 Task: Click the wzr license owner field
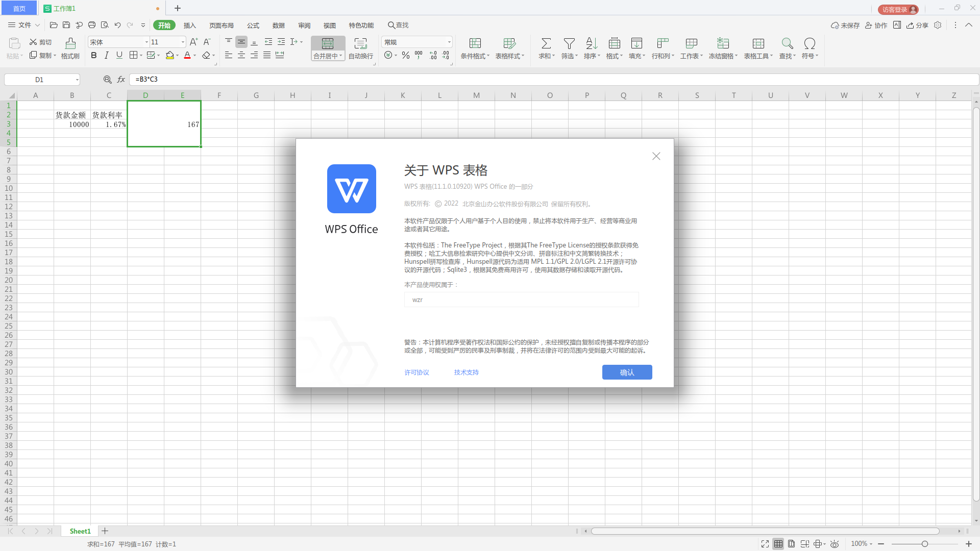521,299
